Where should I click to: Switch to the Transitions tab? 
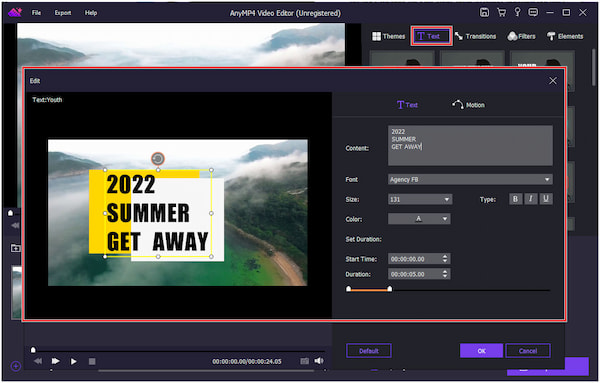coord(475,36)
